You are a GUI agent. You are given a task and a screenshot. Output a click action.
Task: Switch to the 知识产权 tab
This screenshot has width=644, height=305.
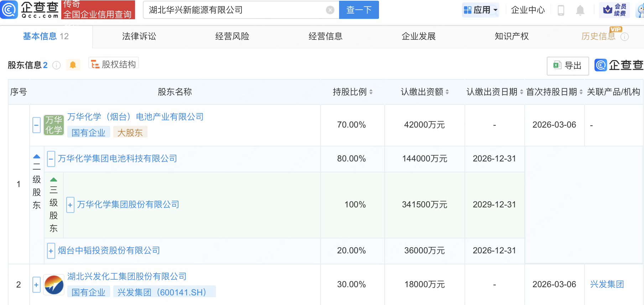(511, 36)
